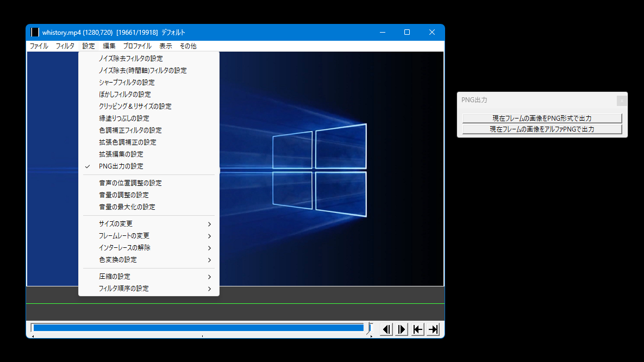Choose 色調補正フィルタの設定
This screenshot has width=644, height=362.
149,130
